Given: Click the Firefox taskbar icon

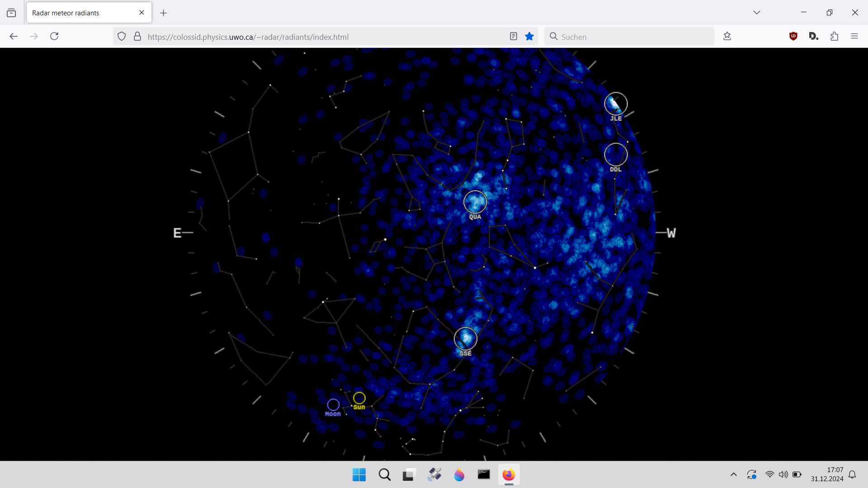Looking at the screenshot, I should click(509, 475).
